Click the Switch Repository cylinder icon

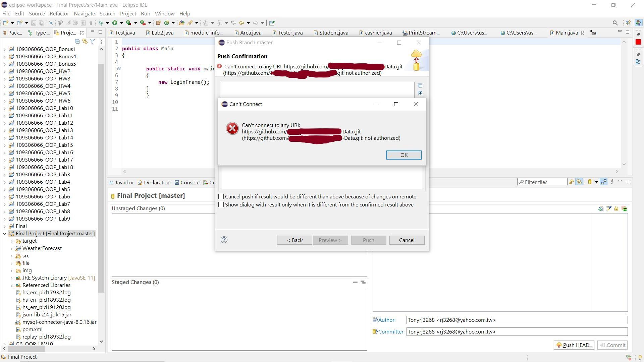(590, 182)
